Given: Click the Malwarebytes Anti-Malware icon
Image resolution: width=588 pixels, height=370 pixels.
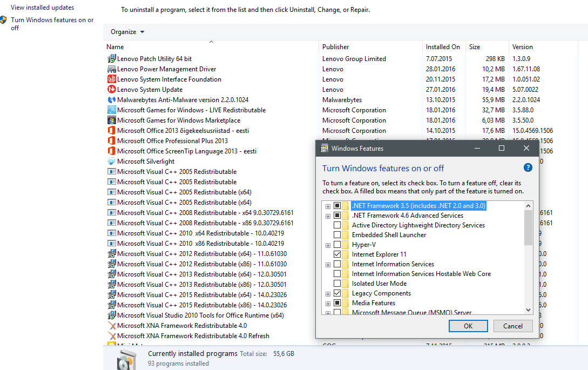Looking at the screenshot, I should point(111,100).
